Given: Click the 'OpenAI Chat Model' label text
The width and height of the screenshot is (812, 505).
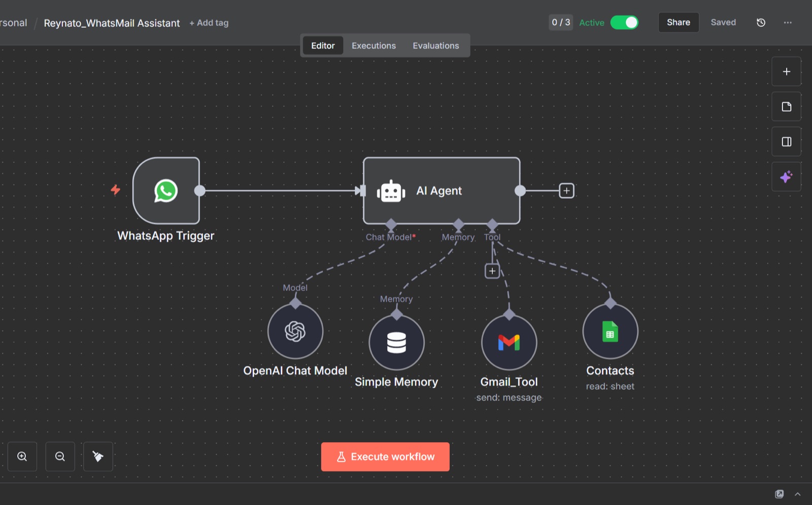Looking at the screenshot, I should point(295,371).
